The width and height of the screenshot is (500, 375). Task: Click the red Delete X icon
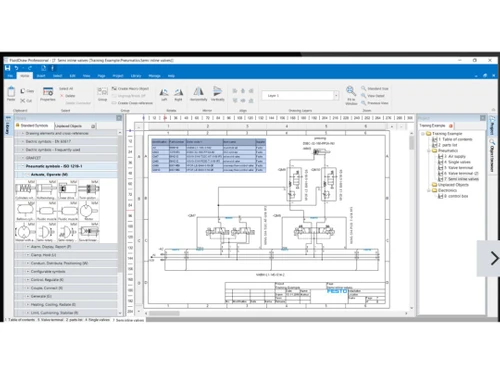click(x=62, y=96)
